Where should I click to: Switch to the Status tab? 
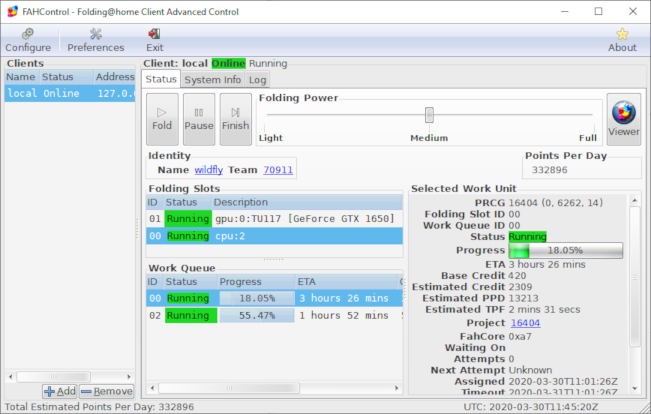click(161, 79)
